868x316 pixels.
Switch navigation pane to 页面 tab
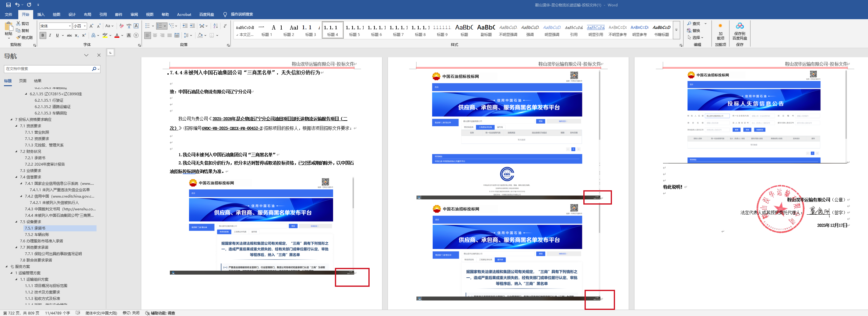pyautogui.click(x=23, y=81)
